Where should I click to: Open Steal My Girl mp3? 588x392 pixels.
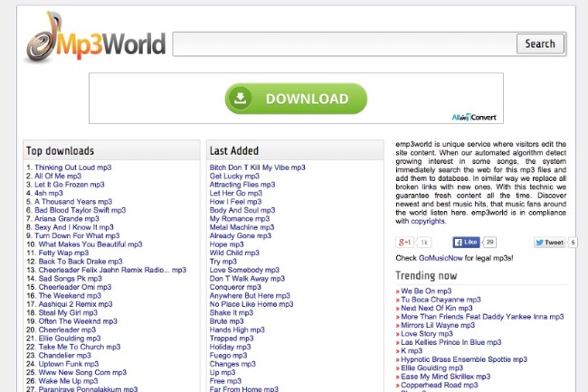68,313
